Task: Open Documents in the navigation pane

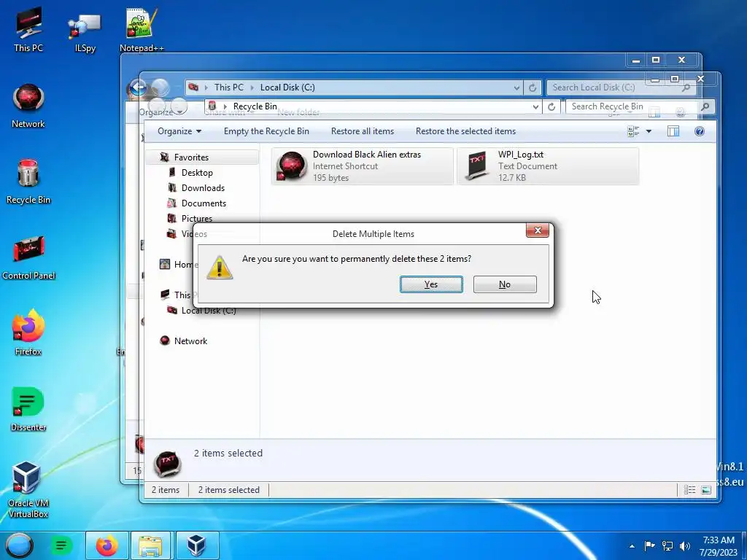Action: point(204,203)
